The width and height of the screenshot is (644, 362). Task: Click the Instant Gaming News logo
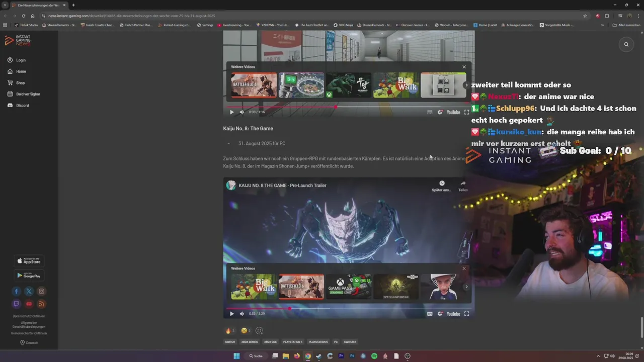pyautogui.click(x=18, y=41)
